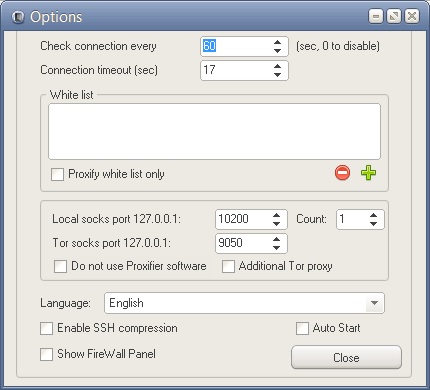Screen dimensions: 430x390
Task: Increase Check connection every value
Action: pyautogui.click(x=277, y=42)
